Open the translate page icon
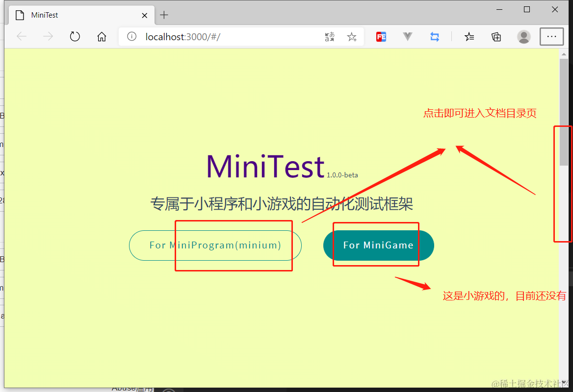The width and height of the screenshot is (573, 392). pyautogui.click(x=329, y=37)
